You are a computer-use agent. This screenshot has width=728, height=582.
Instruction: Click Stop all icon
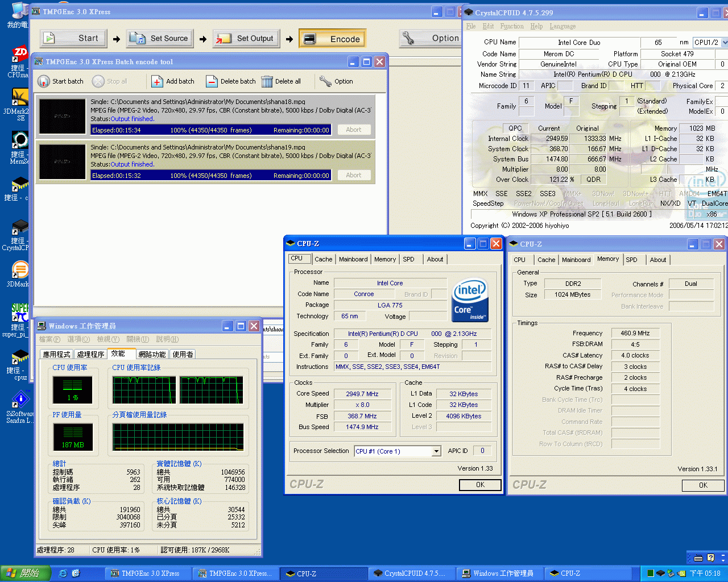pos(98,81)
